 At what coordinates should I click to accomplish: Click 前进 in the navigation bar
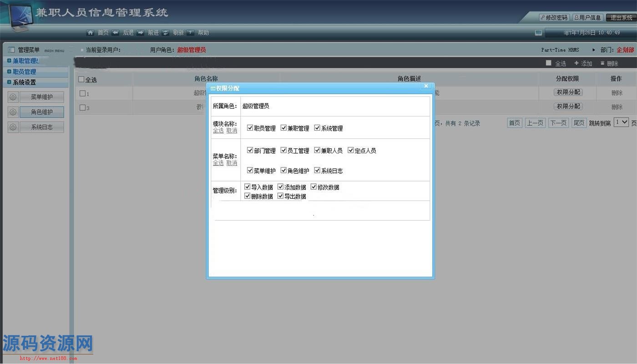click(x=153, y=33)
